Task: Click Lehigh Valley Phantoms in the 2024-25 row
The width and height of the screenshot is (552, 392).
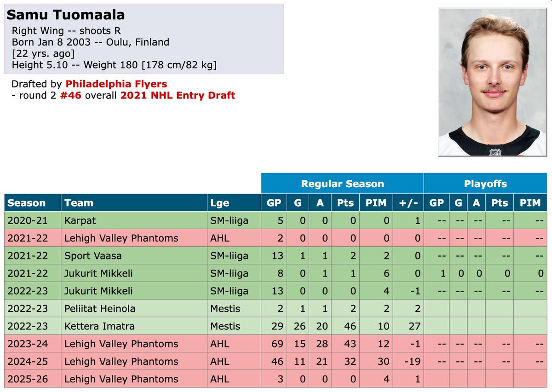Action: [121, 362]
